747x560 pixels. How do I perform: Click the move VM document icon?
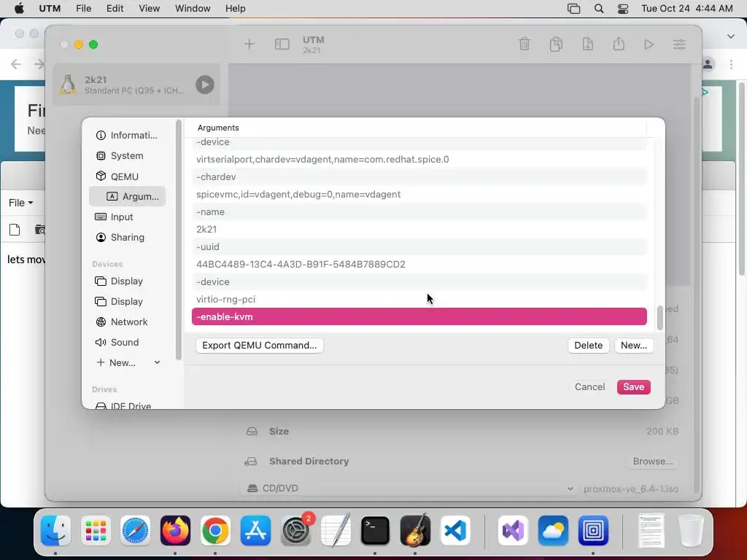tap(587, 44)
